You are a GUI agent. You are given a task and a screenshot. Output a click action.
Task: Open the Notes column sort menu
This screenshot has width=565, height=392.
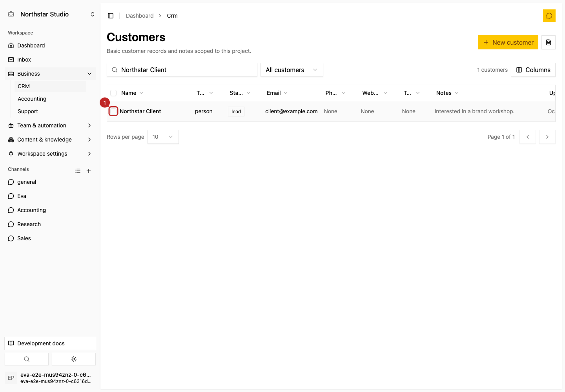click(447, 93)
